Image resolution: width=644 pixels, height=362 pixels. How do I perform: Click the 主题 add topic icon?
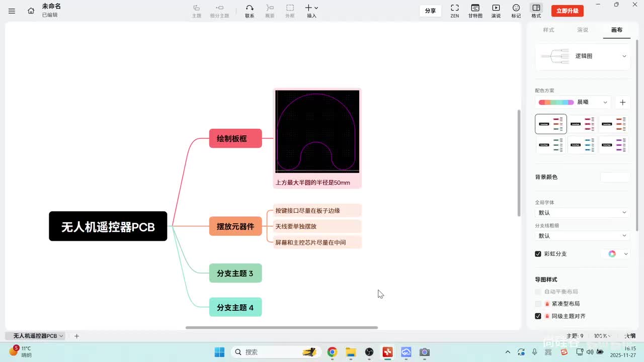[197, 11]
